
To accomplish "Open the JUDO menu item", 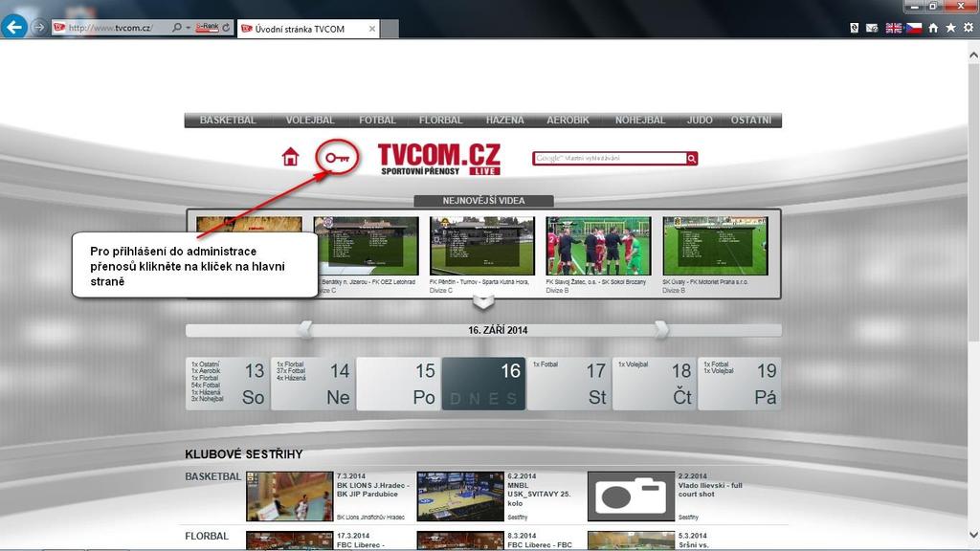I will tap(700, 120).
